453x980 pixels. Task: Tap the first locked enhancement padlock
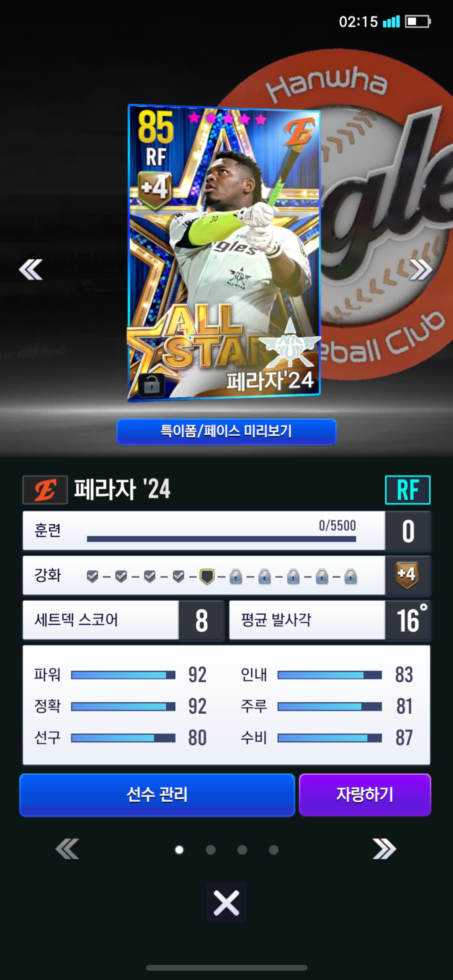[x=236, y=576]
